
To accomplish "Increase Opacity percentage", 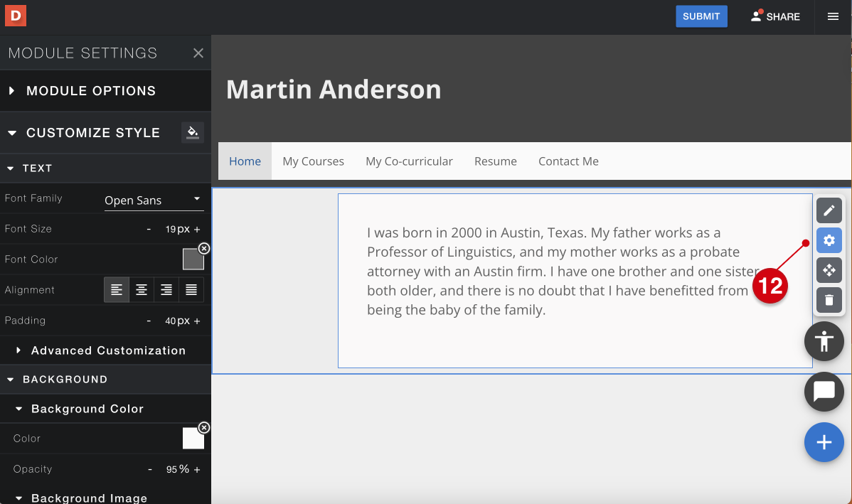I will click(x=197, y=469).
